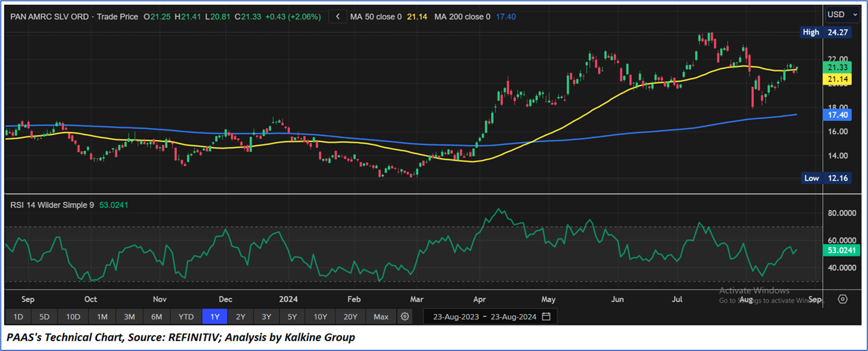This screenshot has height=351, width=868.
Task: Set the chart range to 5Y
Action: tap(292, 316)
